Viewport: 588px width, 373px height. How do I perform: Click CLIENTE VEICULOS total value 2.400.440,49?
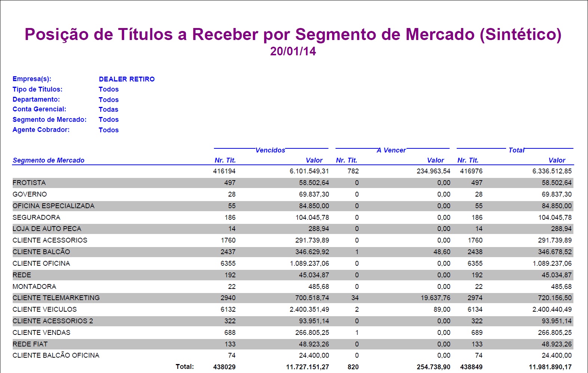(x=552, y=309)
